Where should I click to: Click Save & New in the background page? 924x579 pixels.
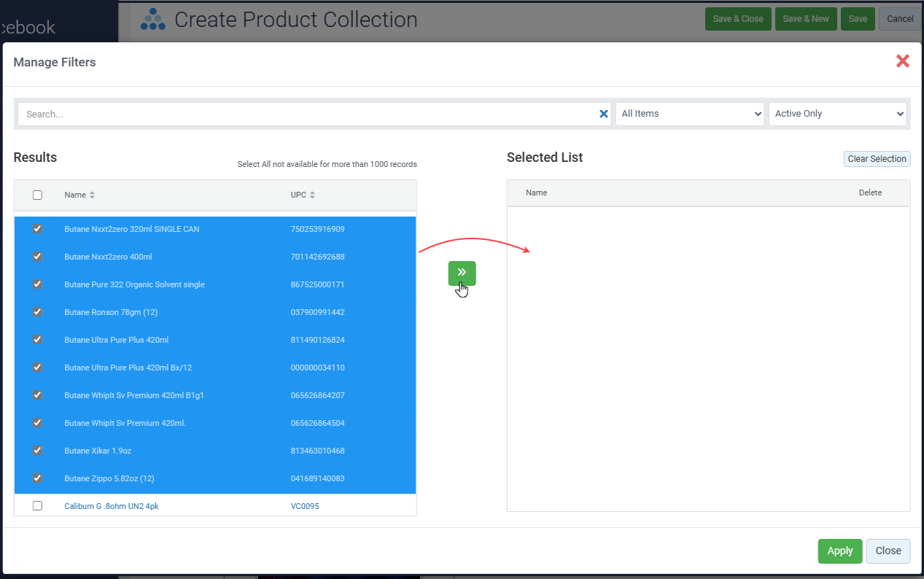pos(806,19)
